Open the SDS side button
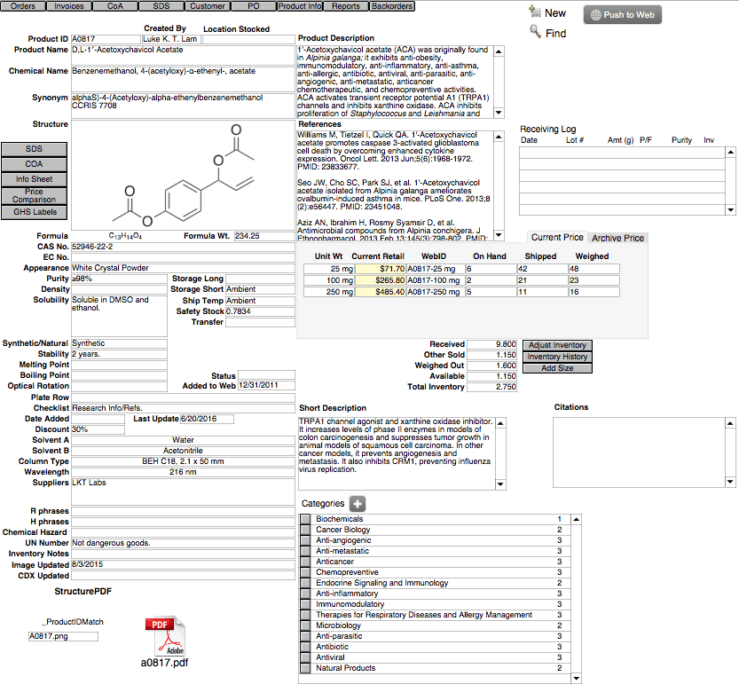The width and height of the screenshot is (739, 700). point(34,149)
